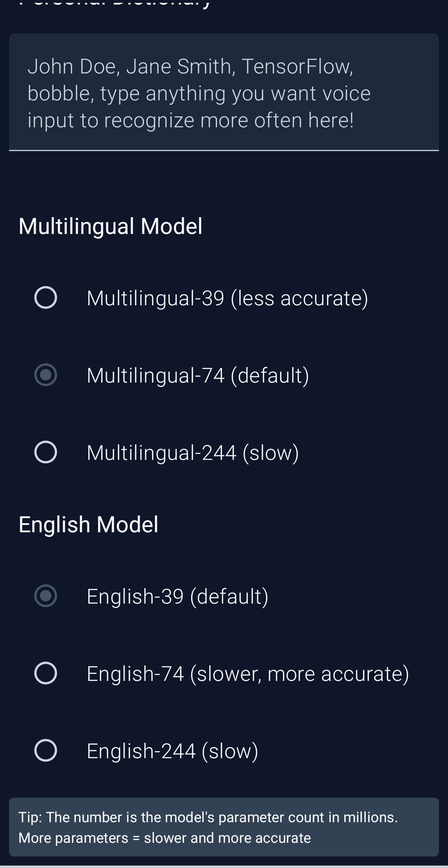448x868 pixels.
Task: Click the underline beneath the dictionary field
Action: (224, 150)
